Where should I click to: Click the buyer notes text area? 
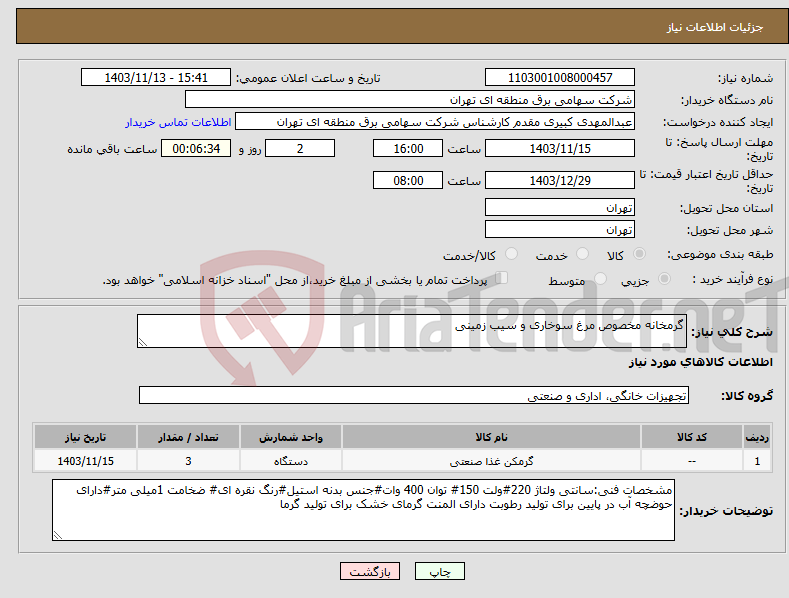click(363, 510)
